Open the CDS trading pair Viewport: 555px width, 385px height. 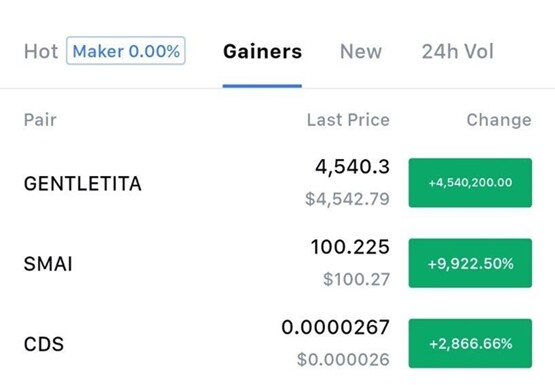(44, 344)
